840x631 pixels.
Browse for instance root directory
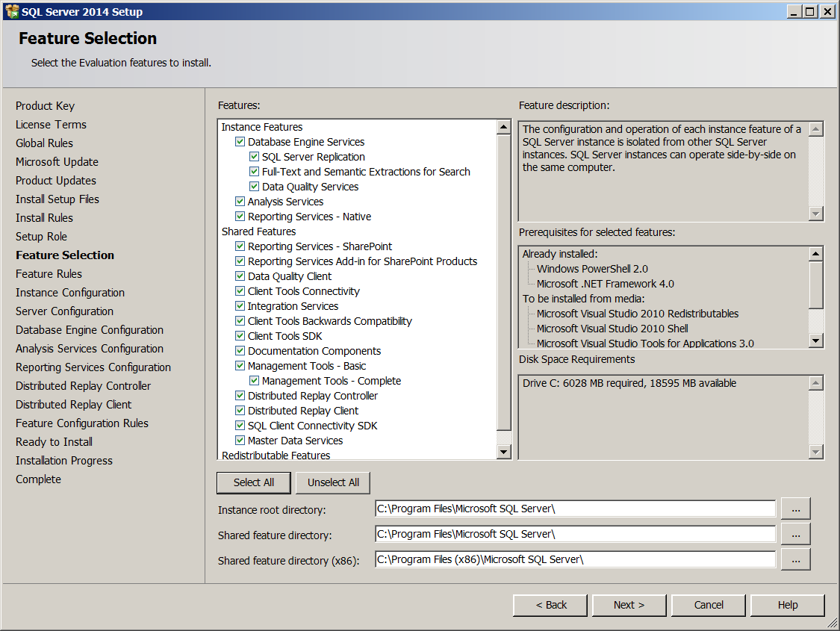coord(795,509)
